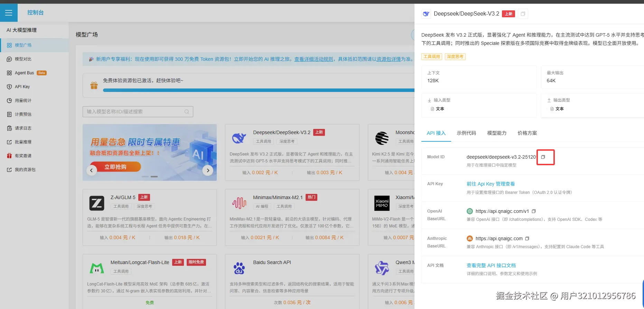Click the model name search field
Image resolution: width=644 pixels, height=309 pixels.
138,112
